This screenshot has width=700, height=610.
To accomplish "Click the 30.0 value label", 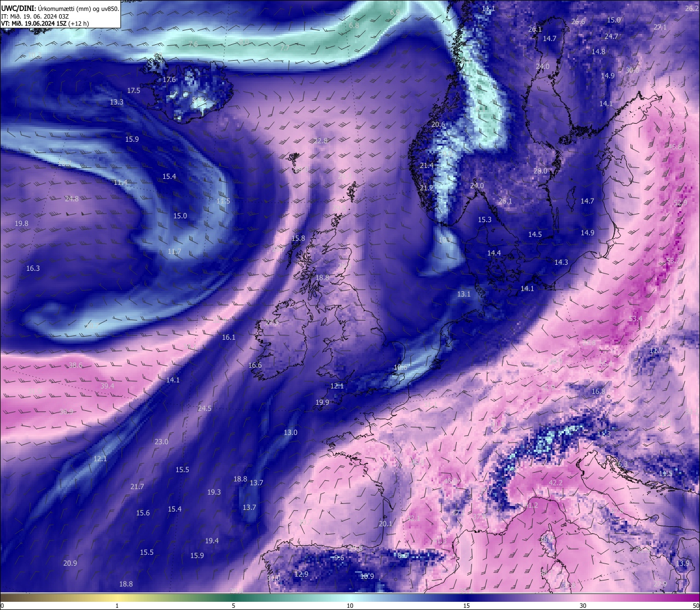I will 632,71.
